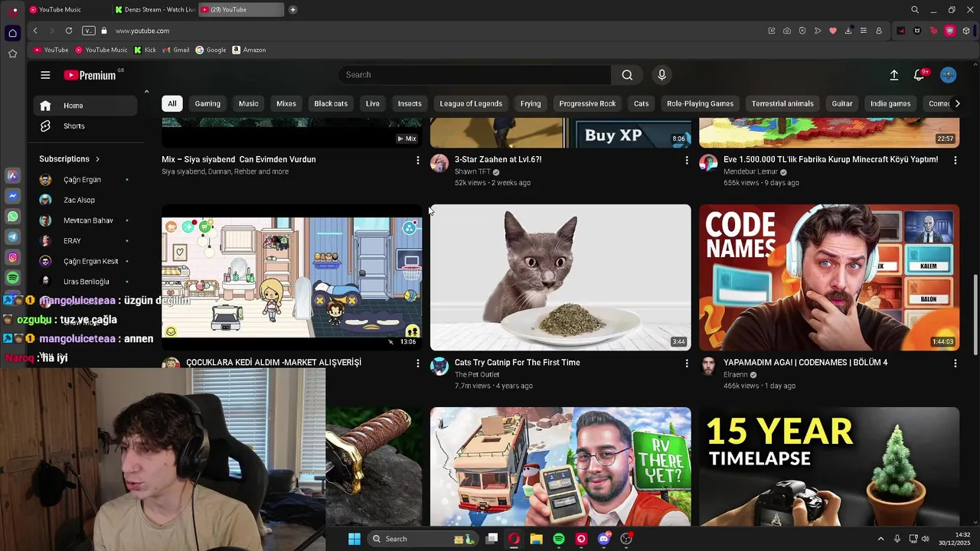This screenshot has height=551, width=980.
Task: Click the search magnifier button beside the search box
Action: pos(627,75)
